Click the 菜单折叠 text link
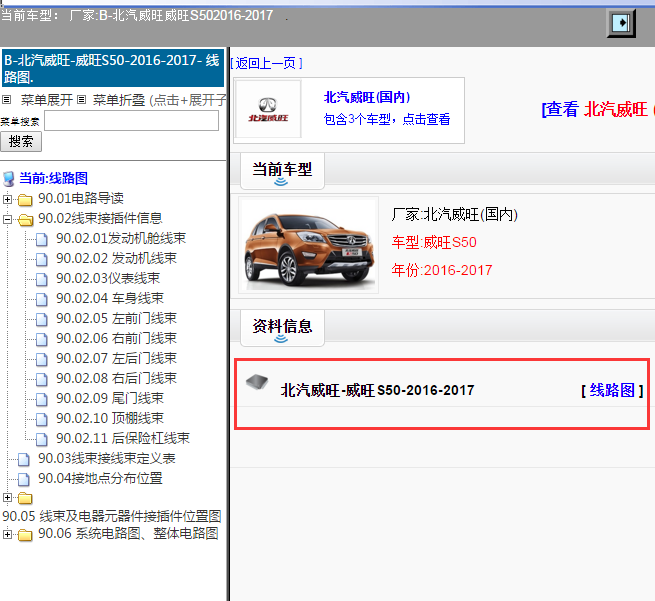 [119, 100]
